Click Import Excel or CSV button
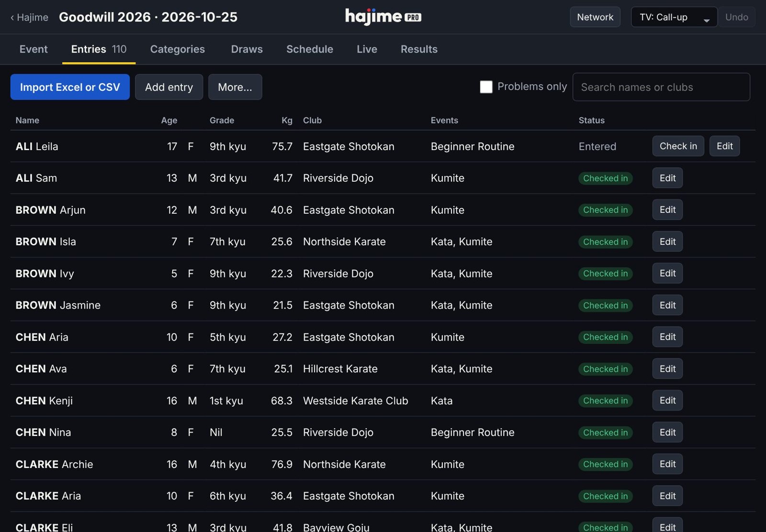Image resolution: width=766 pixels, height=532 pixels. click(x=70, y=87)
